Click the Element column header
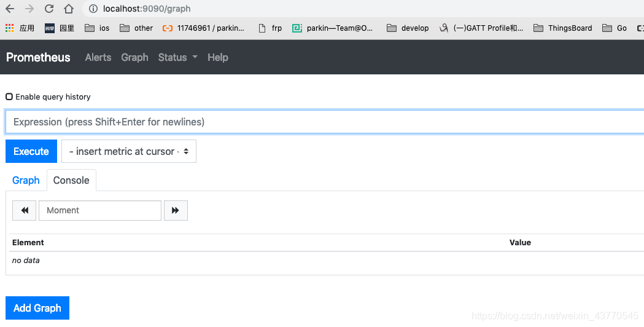 pyautogui.click(x=28, y=242)
